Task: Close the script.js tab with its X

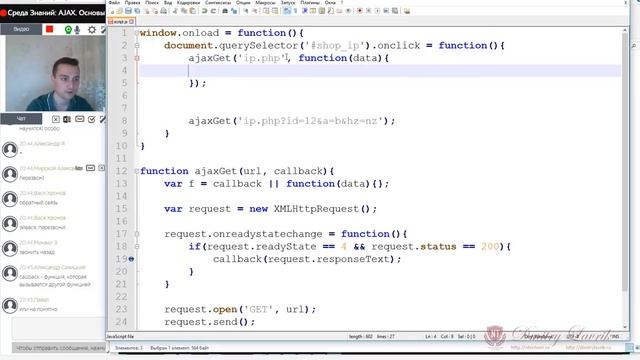Action: pos(131,22)
